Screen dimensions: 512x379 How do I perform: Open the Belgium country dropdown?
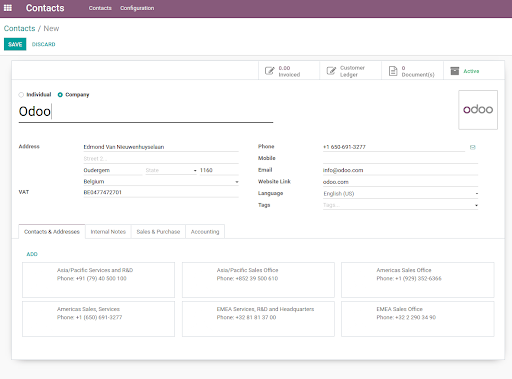161,182
